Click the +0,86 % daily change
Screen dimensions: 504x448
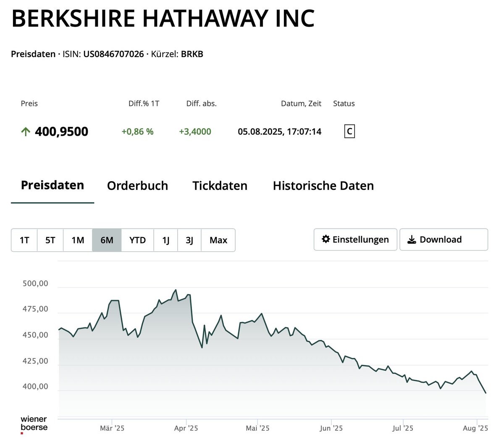[137, 132]
